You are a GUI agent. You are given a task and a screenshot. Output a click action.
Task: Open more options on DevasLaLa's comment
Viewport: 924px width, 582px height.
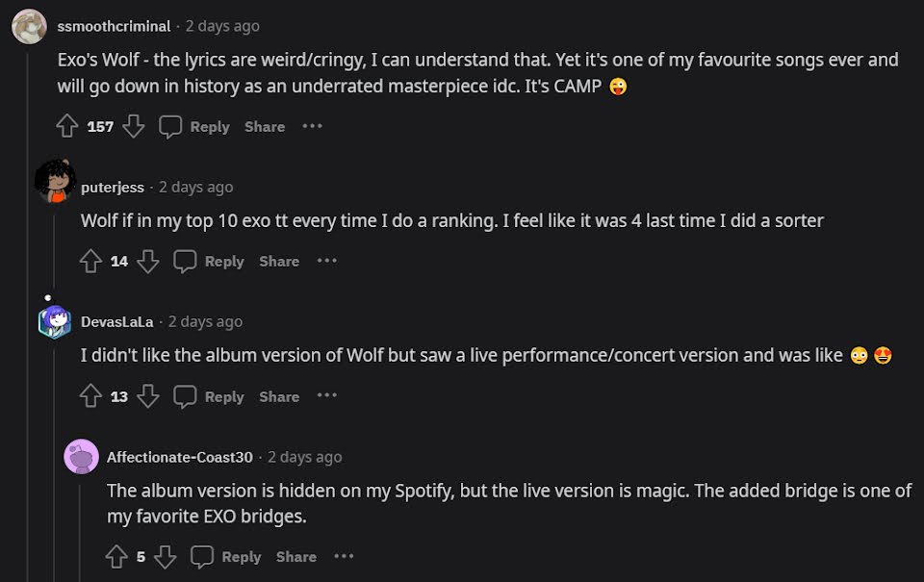point(327,396)
